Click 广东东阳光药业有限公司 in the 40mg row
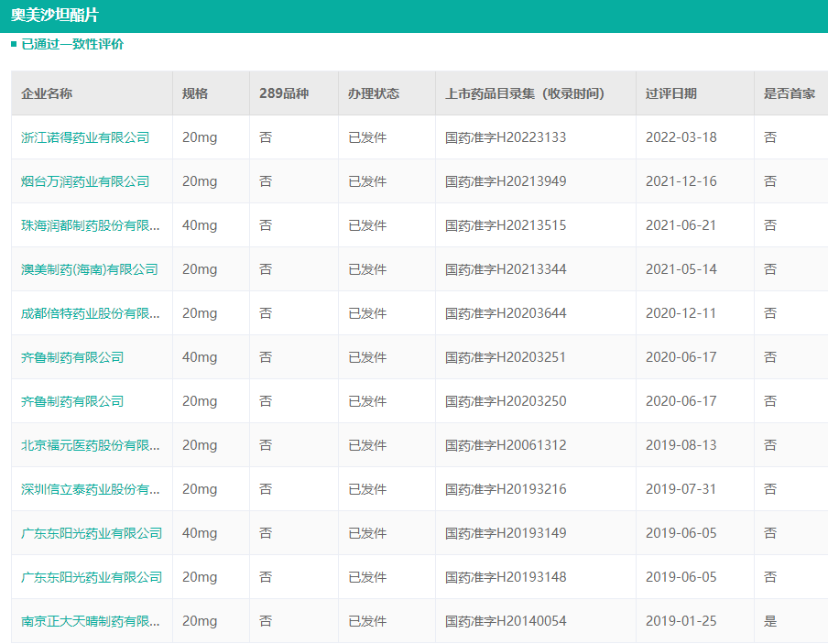This screenshot has height=644, width=828. coord(92,533)
